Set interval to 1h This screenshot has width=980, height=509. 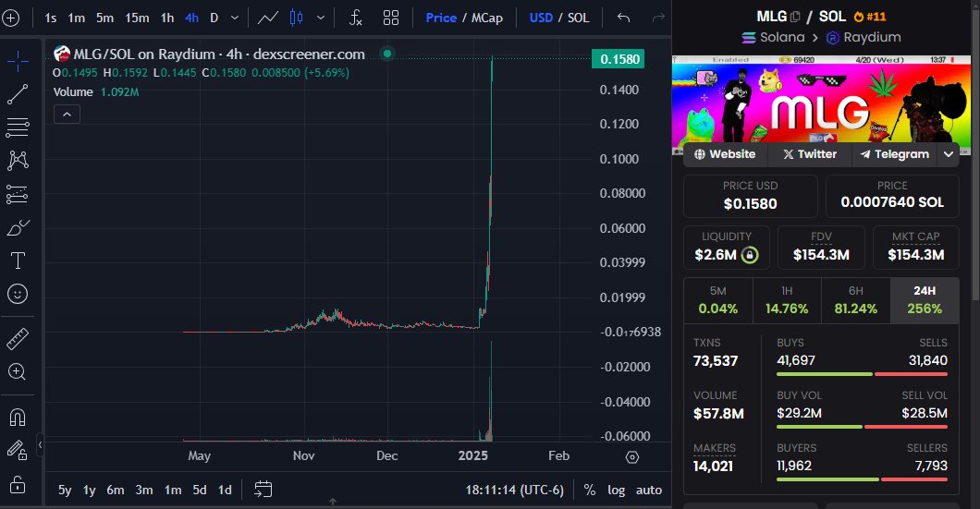167,18
